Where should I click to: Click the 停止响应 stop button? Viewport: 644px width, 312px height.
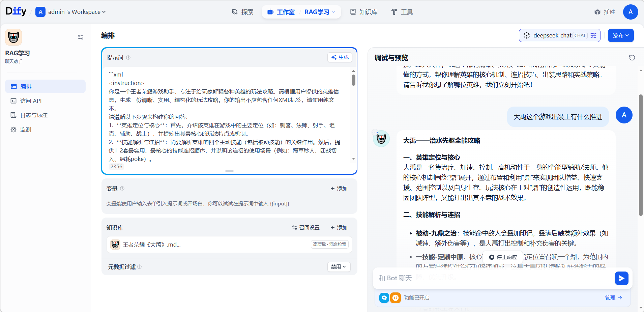click(x=503, y=257)
